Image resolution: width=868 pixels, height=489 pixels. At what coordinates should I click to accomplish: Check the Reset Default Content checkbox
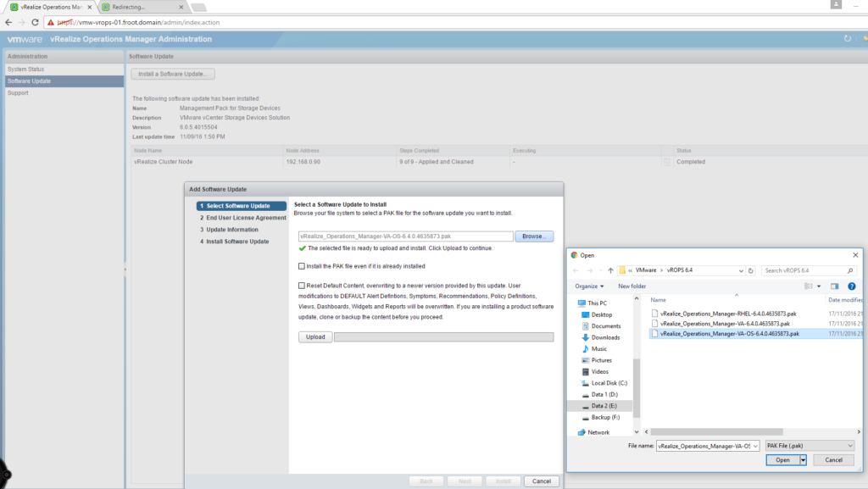point(302,286)
